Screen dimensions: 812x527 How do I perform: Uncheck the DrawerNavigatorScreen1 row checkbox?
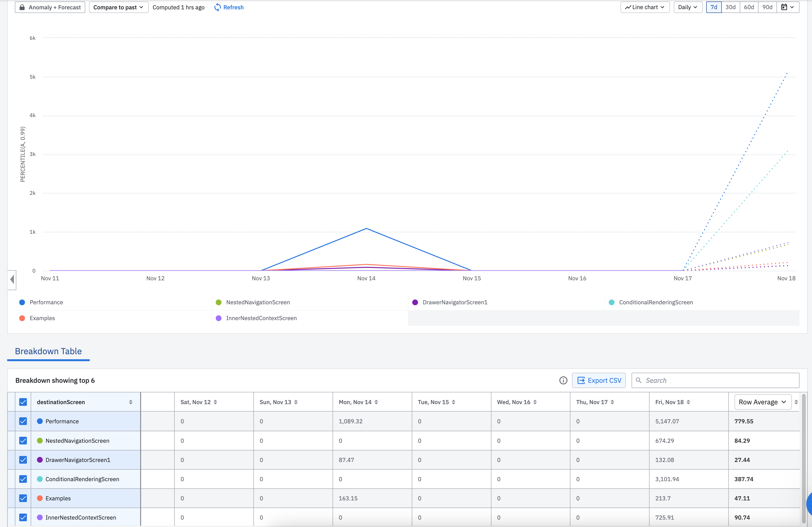click(23, 460)
